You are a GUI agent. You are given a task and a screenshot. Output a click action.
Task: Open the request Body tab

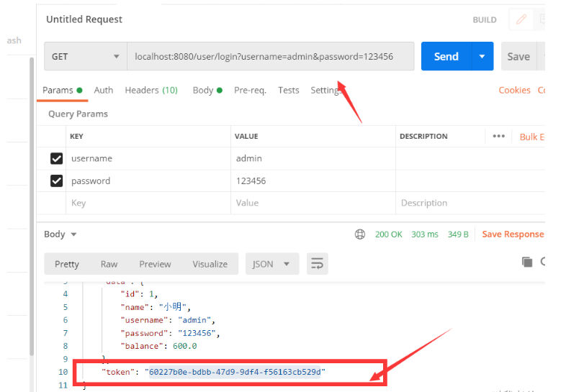(207, 90)
